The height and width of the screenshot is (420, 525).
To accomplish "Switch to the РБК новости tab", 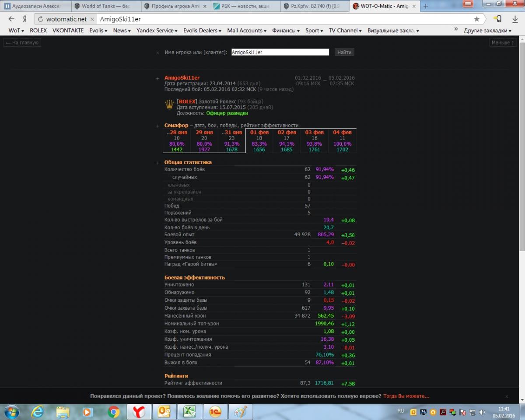I will pos(245,6).
